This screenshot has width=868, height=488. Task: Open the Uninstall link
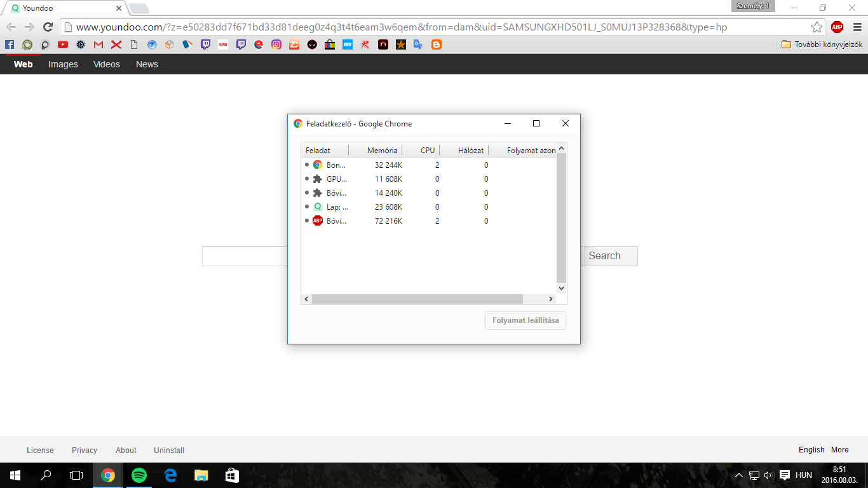click(169, 450)
